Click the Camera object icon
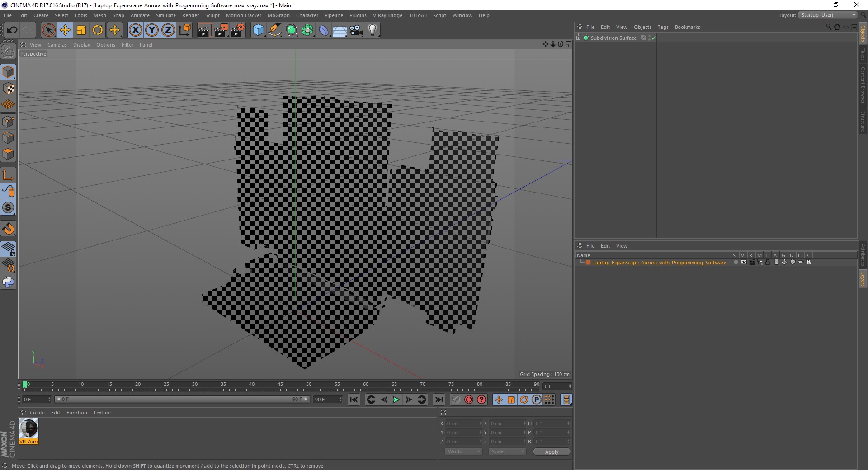Viewport: 868px width, 470px height. [x=356, y=30]
